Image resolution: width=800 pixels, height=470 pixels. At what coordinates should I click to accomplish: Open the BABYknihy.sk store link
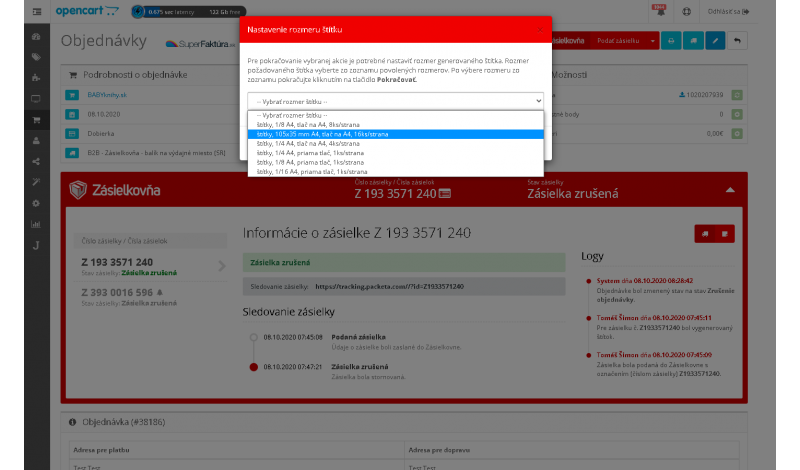(107, 95)
